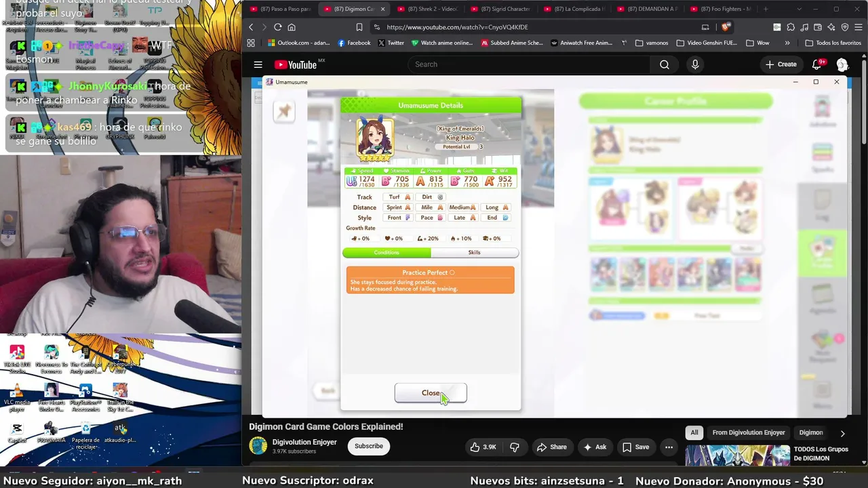Share the Digimon video

(x=551, y=447)
